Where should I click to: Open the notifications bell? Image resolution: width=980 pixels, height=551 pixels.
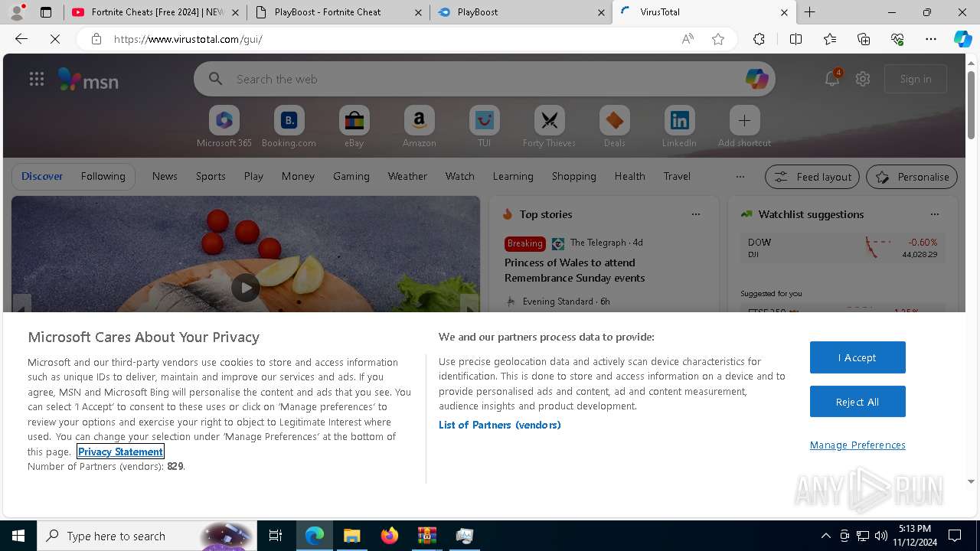[832, 79]
